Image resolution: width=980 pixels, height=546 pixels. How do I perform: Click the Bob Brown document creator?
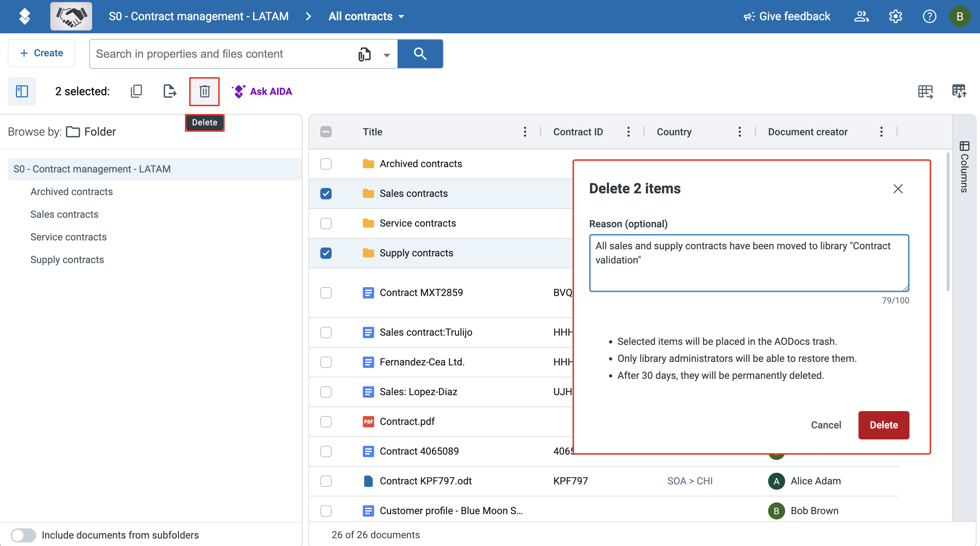[x=803, y=511]
